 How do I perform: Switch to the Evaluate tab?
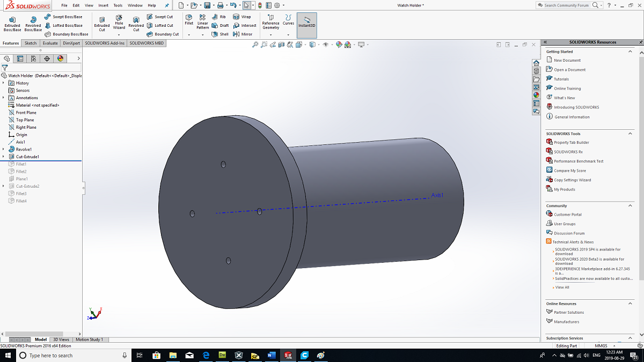point(50,43)
